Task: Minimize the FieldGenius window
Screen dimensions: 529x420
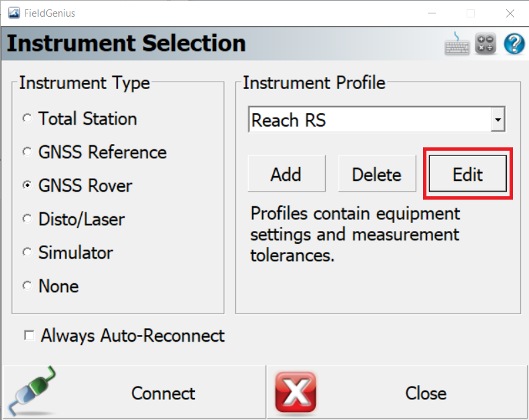Action: pos(432,13)
